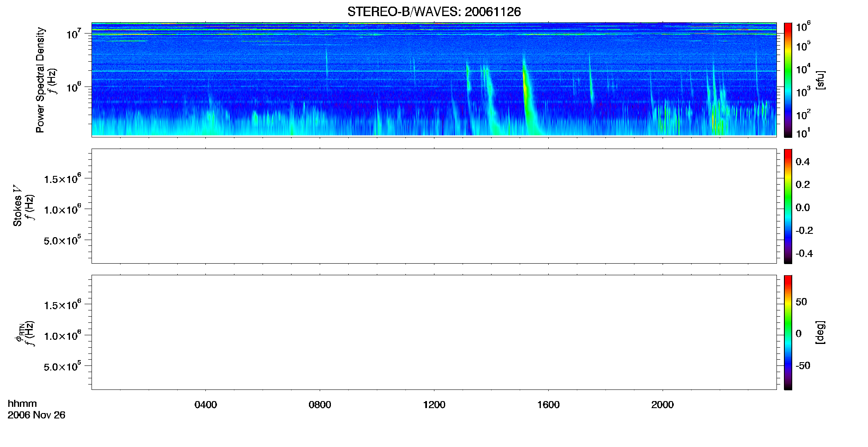868x447 pixels.
Task: Click the -0.2 label on the Stokes V colorbar
Action: [x=804, y=231]
